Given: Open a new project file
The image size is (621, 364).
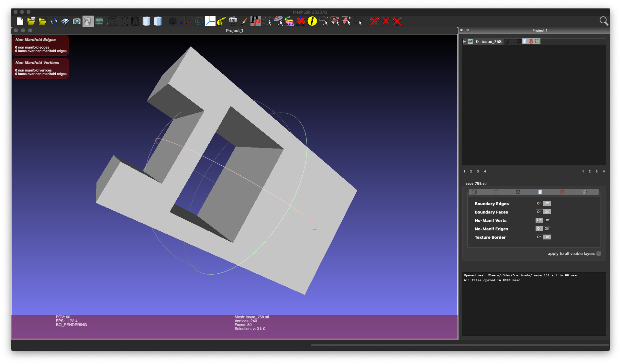Looking at the screenshot, I should (x=20, y=21).
